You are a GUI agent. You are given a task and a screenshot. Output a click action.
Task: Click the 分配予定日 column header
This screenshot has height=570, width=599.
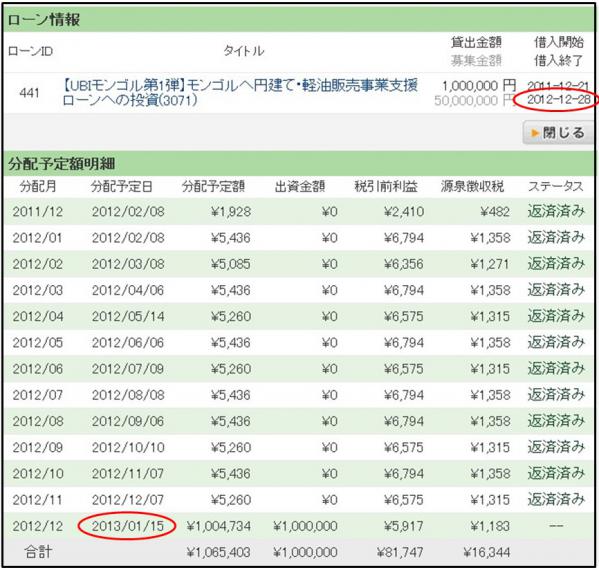(x=121, y=186)
